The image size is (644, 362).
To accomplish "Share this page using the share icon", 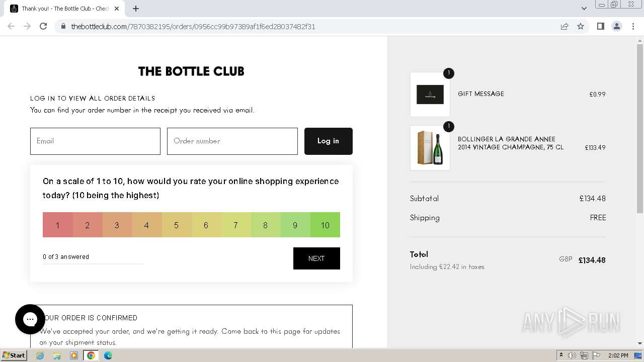I will point(565,26).
